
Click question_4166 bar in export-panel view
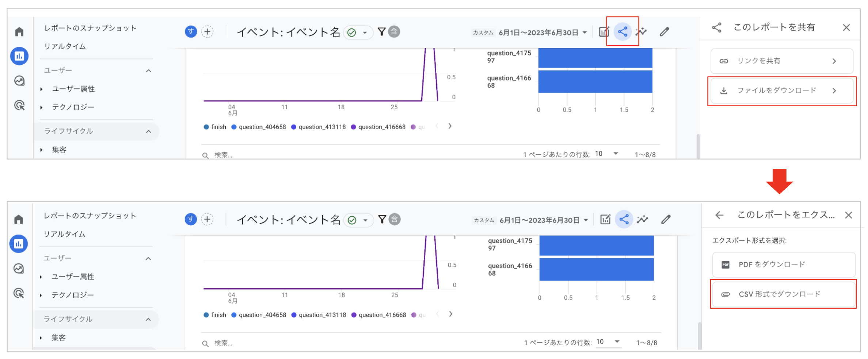597,269
